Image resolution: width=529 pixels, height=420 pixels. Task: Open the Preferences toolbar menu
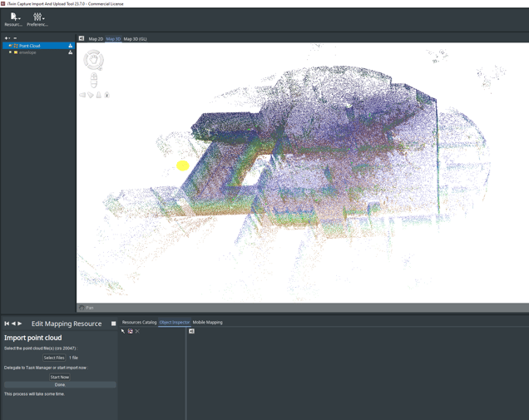click(37, 19)
